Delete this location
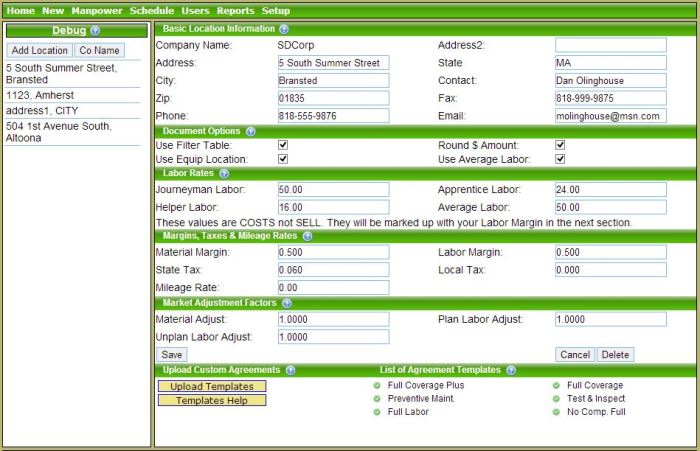Image resolution: width=700 pixels, height=451 pixels. [615, 355]
